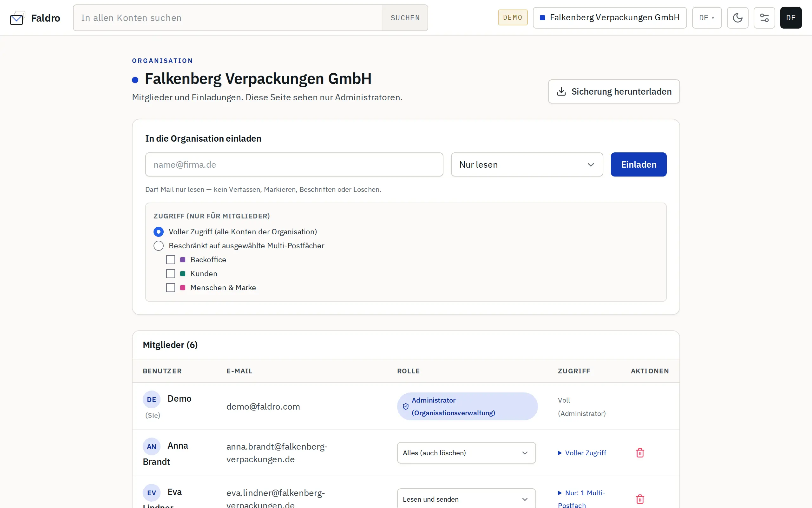Focus the name@firma.de email input

pos(294,165)
